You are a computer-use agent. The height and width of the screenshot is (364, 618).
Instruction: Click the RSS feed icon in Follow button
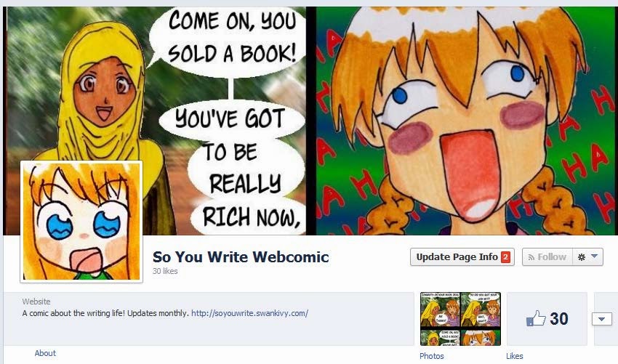point(531,257)
